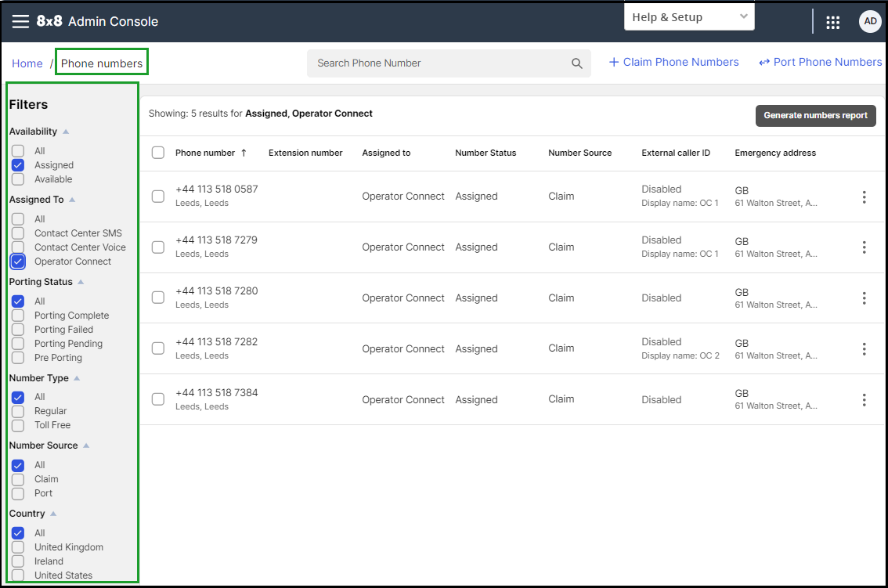This screenshot has width=888, height=588.
Task: Collapse the Number Source filter section
Action: tap(86, 446)
